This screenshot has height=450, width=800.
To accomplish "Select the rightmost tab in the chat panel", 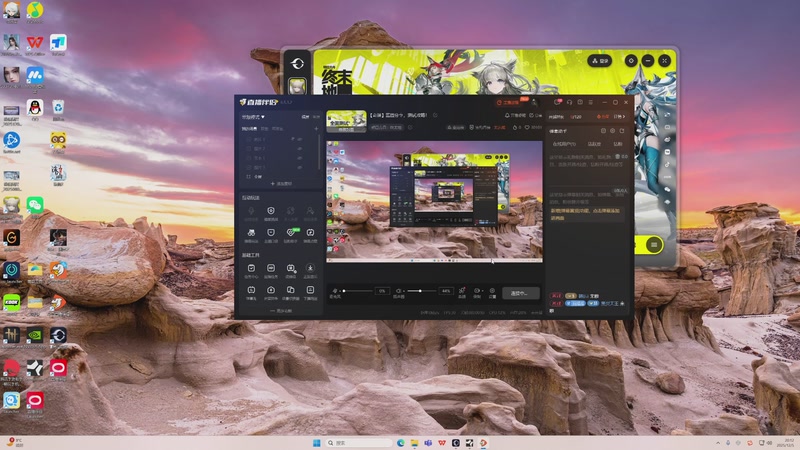I will coord(618,144).
